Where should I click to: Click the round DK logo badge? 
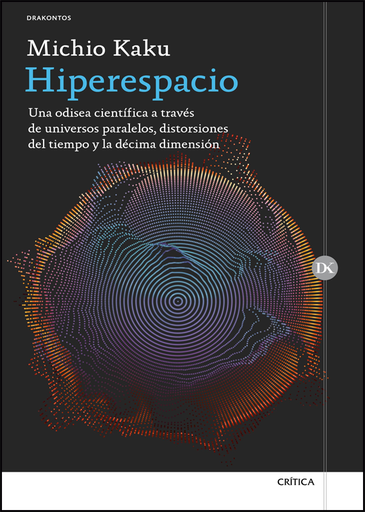pyautogui.click(x=325, y=268)
